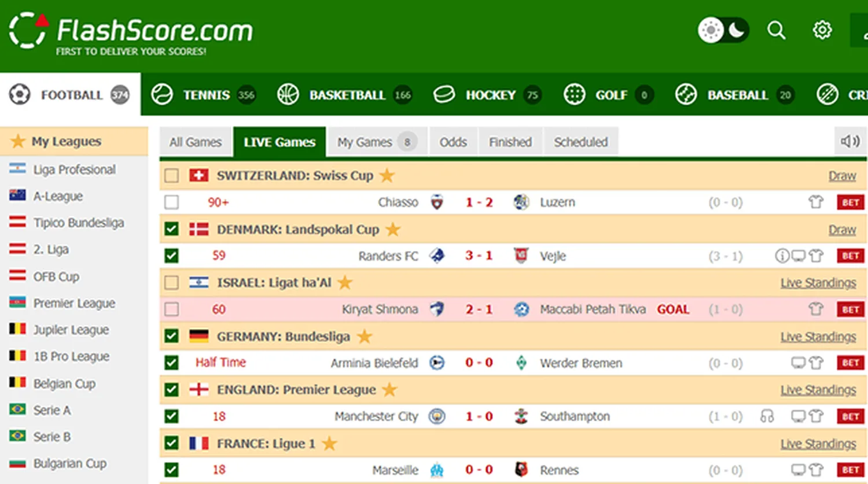Check the Kiryat Shmona match checkbox
The height and width of the screenshot is (484, 868).
coord(171,309)
